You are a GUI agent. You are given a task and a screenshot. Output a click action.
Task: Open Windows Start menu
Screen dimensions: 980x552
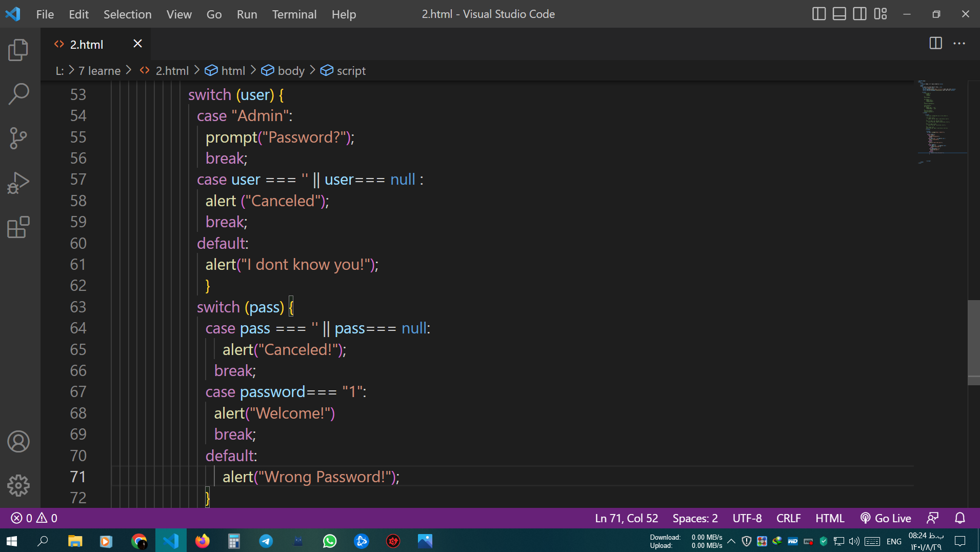pos(12,541)
